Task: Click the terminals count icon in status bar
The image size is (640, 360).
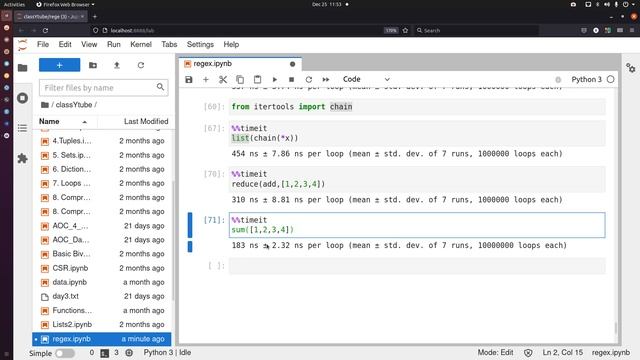Action: click(x=104, y=353)
